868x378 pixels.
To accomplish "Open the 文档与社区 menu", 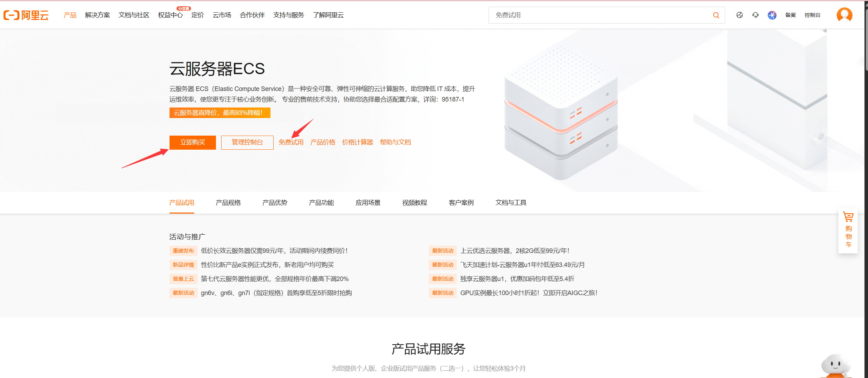I will pos(134,15).
